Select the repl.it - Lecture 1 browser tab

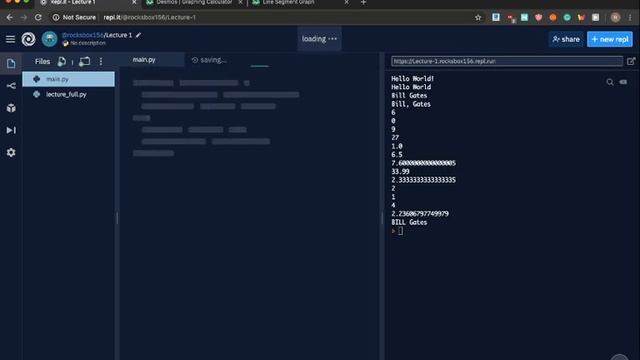tap(73, 2)
